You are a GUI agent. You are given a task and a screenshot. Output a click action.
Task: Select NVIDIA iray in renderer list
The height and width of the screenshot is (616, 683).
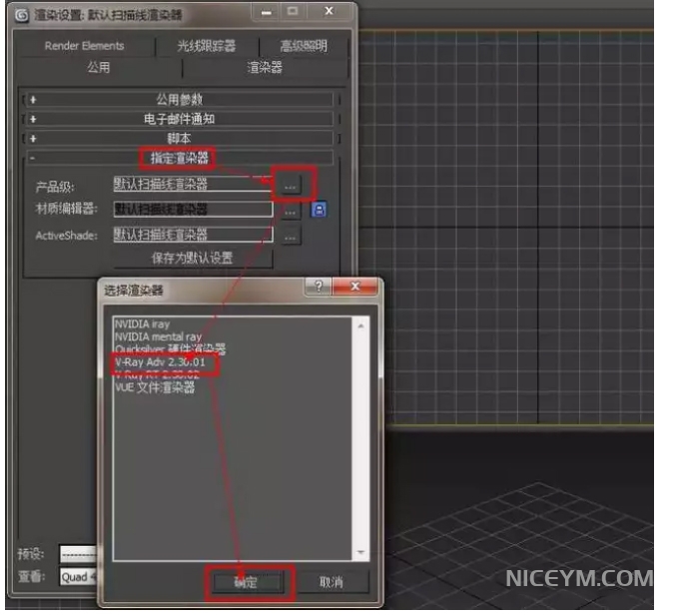[x=142, y=324]
